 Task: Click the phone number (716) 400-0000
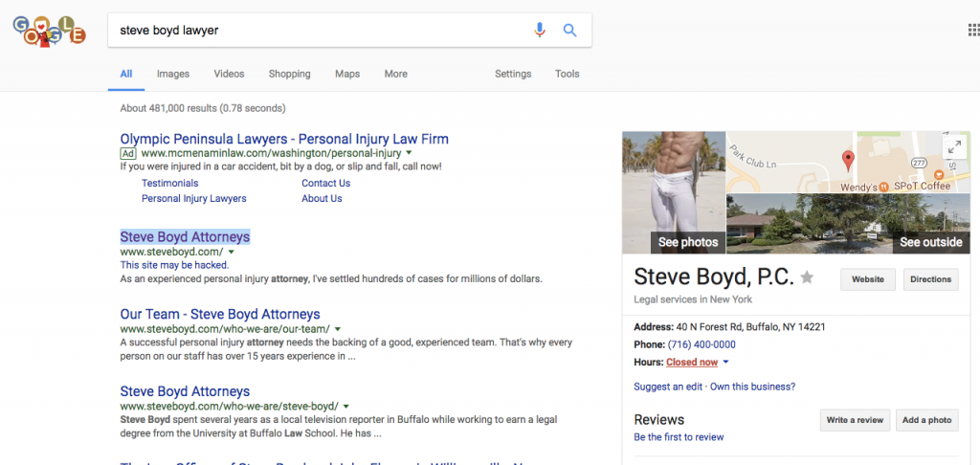[702, 344]
